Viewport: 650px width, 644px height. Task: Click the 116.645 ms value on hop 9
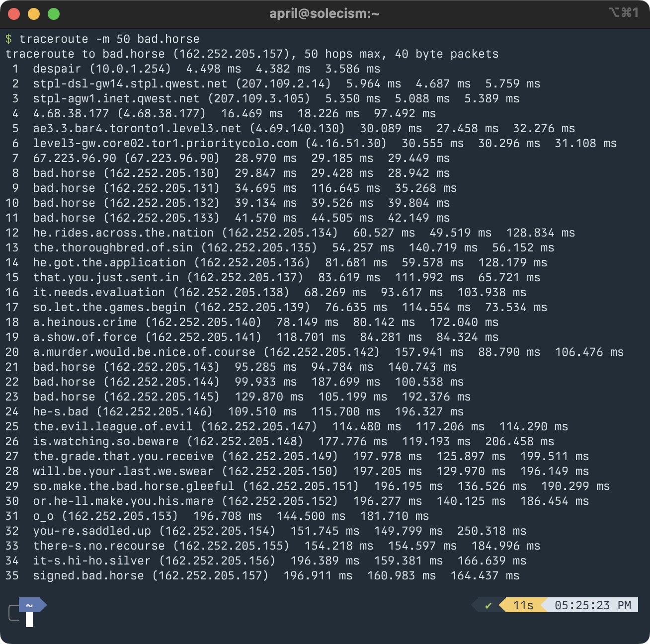[346, 188]
